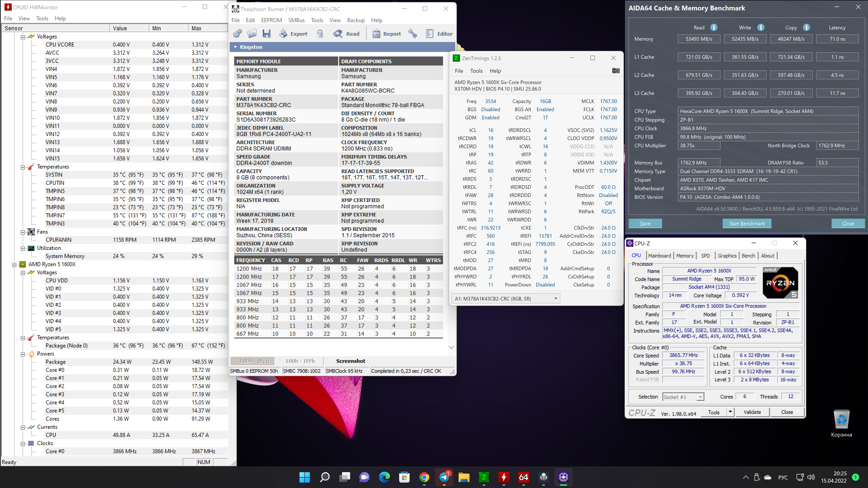Click the floppy disk save icon

[267, 34]
